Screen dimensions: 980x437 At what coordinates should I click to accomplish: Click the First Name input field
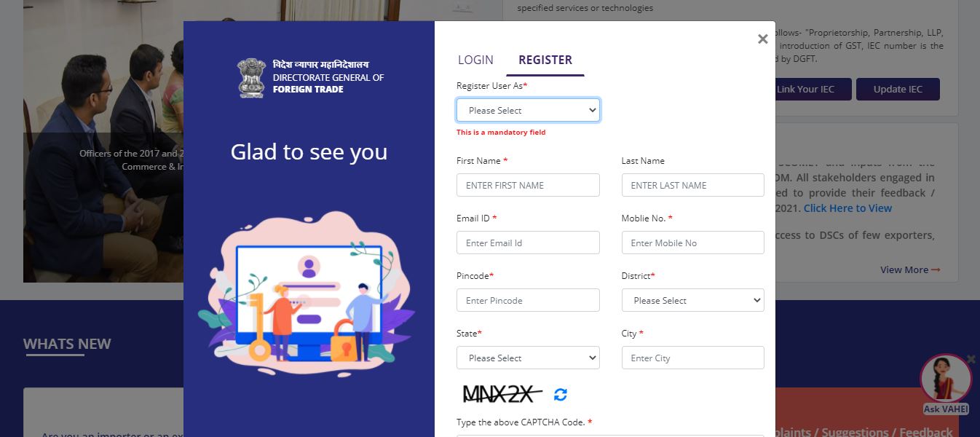pos(528,185)
